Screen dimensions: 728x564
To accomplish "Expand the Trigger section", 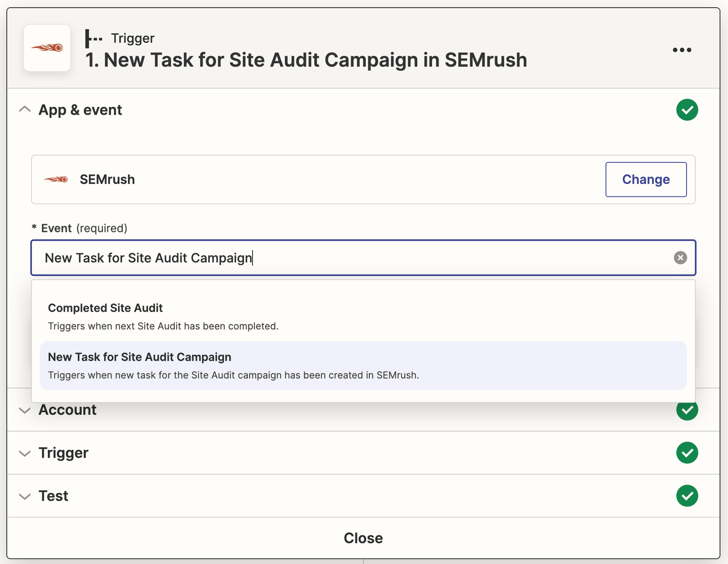I will pos(25,453).
